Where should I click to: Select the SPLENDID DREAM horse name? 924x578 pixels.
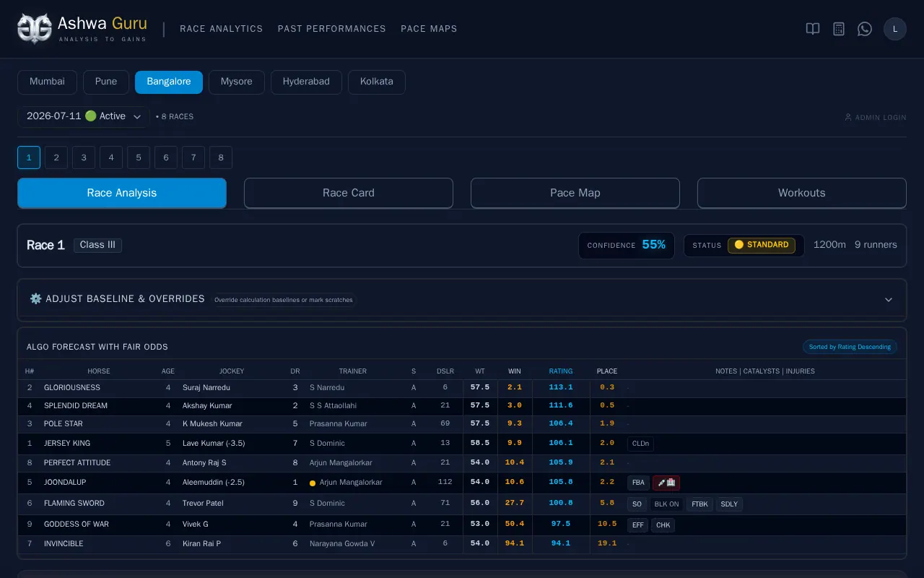point(76,406)
